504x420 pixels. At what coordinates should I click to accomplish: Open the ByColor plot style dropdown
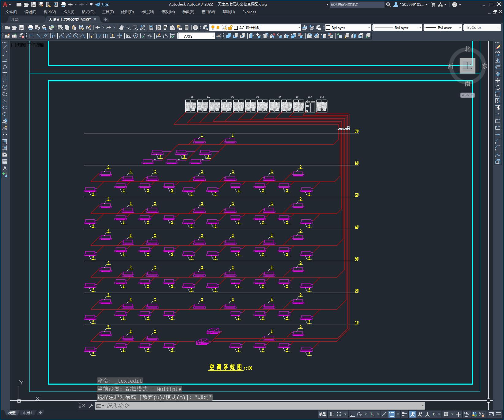482,28
